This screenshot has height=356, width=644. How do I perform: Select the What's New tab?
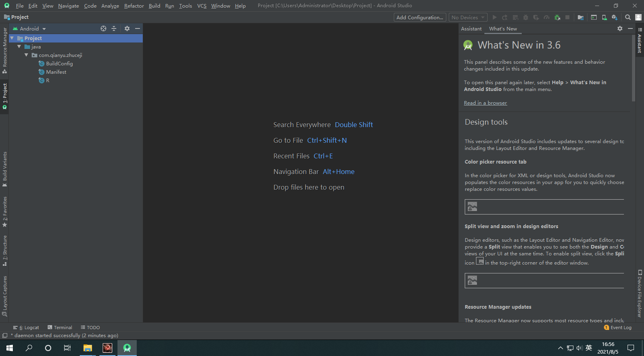coord(503,29)
